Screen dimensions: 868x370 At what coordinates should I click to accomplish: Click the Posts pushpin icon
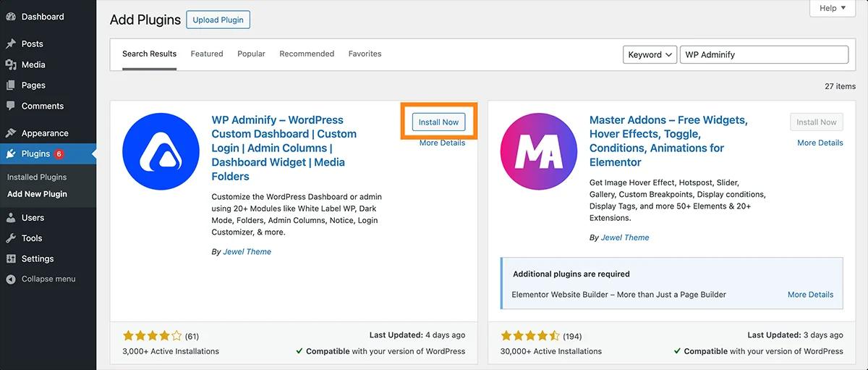(x=11, y=43)
